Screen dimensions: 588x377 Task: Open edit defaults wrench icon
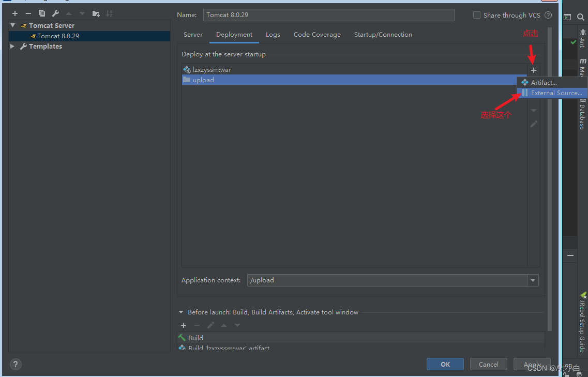(55, 13)
